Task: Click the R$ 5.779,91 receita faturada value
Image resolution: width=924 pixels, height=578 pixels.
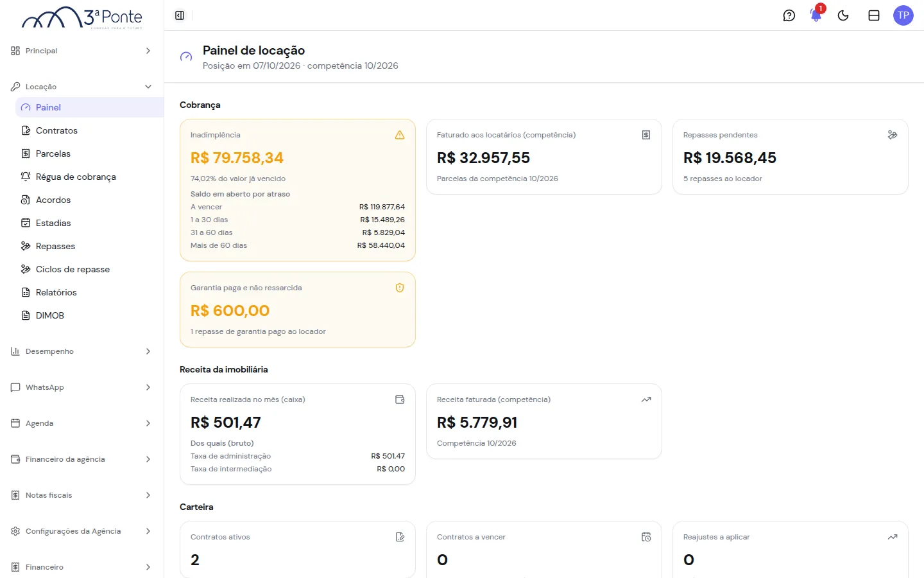Action: 477,423
